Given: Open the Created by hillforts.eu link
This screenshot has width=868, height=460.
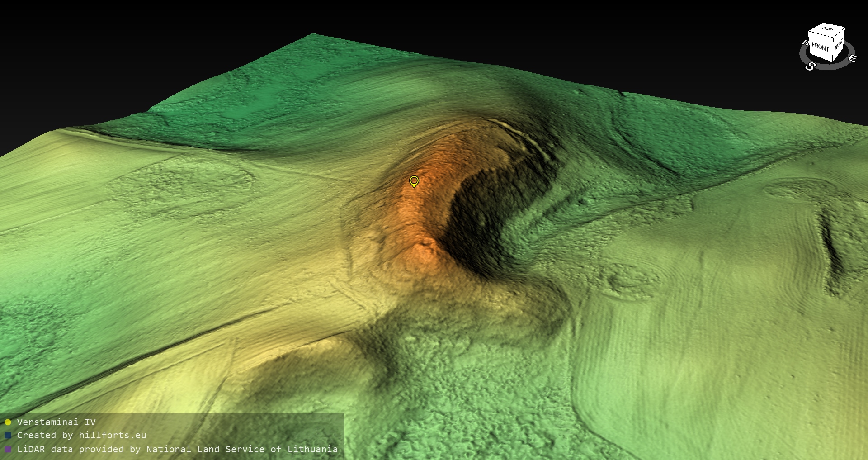Looking at the screenshot, I should coord(81,435).
